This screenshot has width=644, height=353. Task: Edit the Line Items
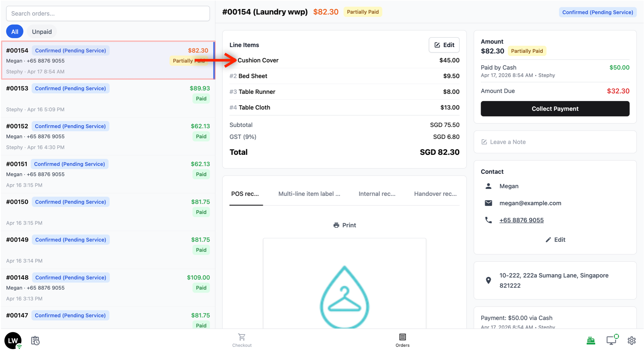click(444, 45)
